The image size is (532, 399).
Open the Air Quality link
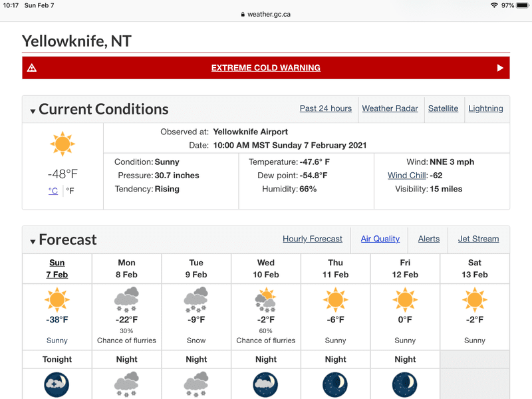[380, 239]
